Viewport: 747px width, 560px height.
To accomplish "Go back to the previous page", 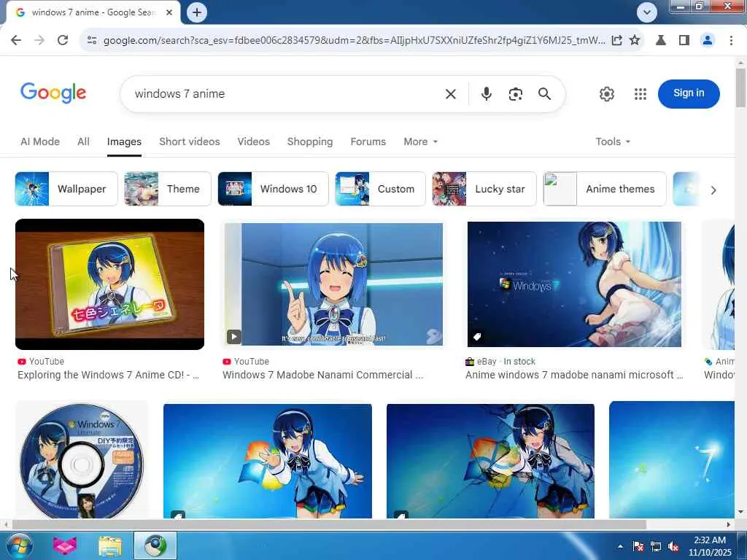I will [x=16, y=41].
